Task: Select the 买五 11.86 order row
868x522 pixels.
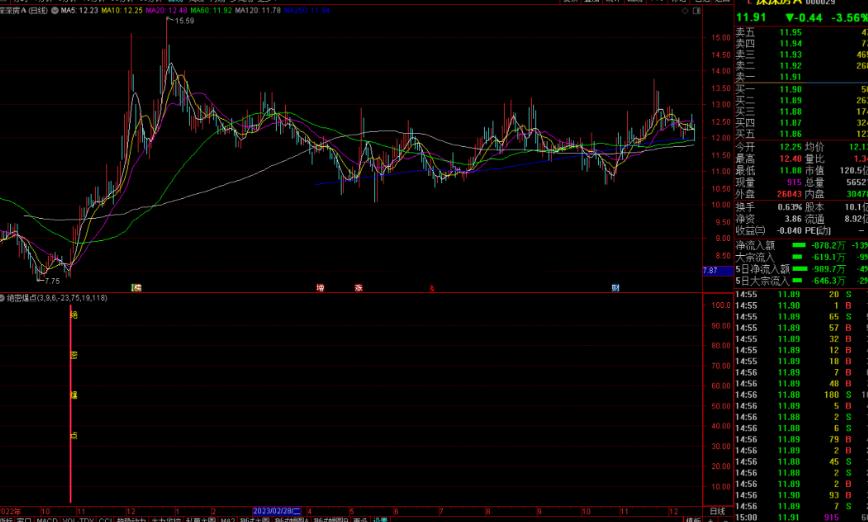Action: pos(802,133)
